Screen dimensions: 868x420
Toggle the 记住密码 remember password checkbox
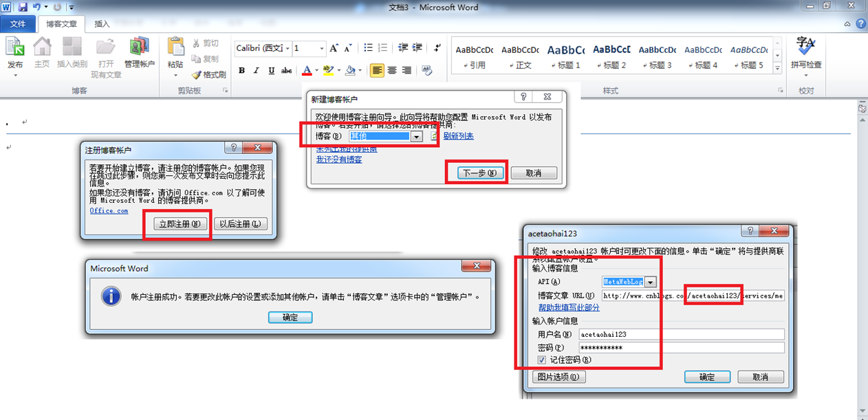pos(542,360)
